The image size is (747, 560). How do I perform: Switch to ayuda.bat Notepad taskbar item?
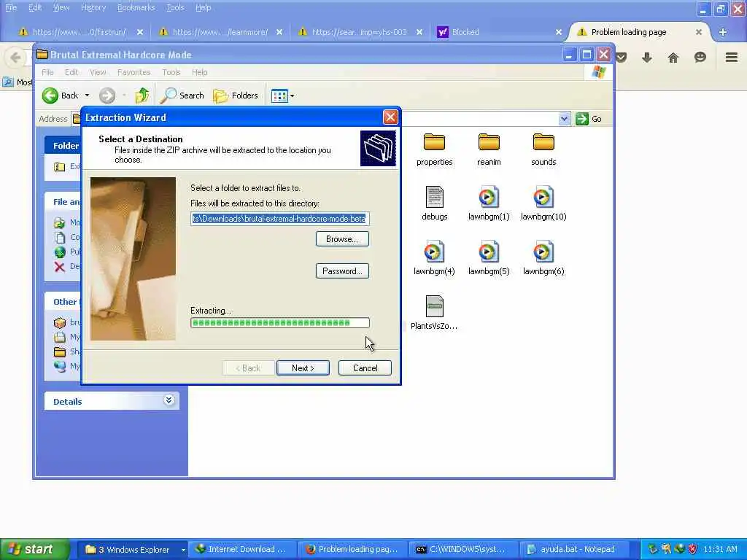click(x=573, y=550)
